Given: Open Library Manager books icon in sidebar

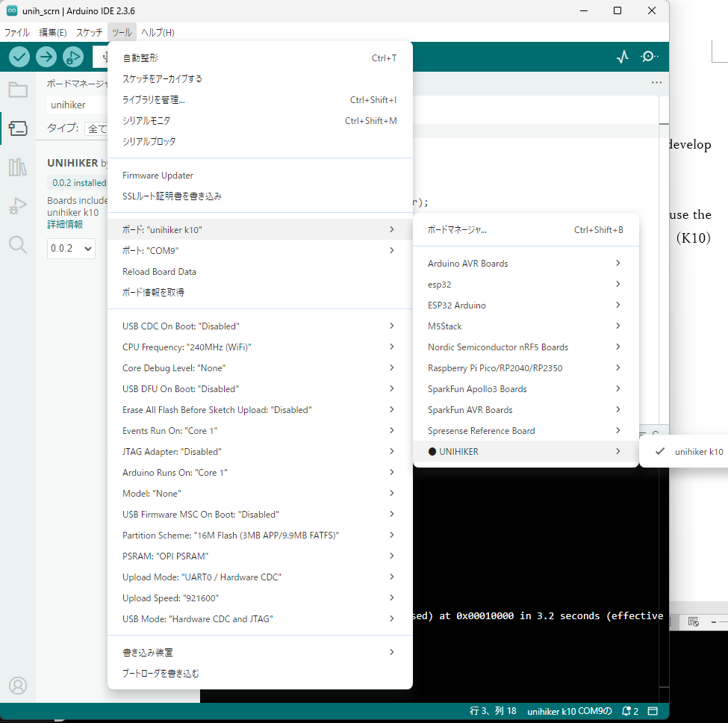Looking at the screenshot, I should pyautogui.click(x=18, y=167).
